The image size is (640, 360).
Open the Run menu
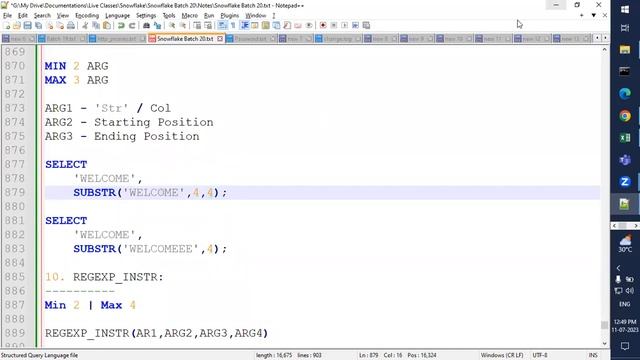coord(209,16)
